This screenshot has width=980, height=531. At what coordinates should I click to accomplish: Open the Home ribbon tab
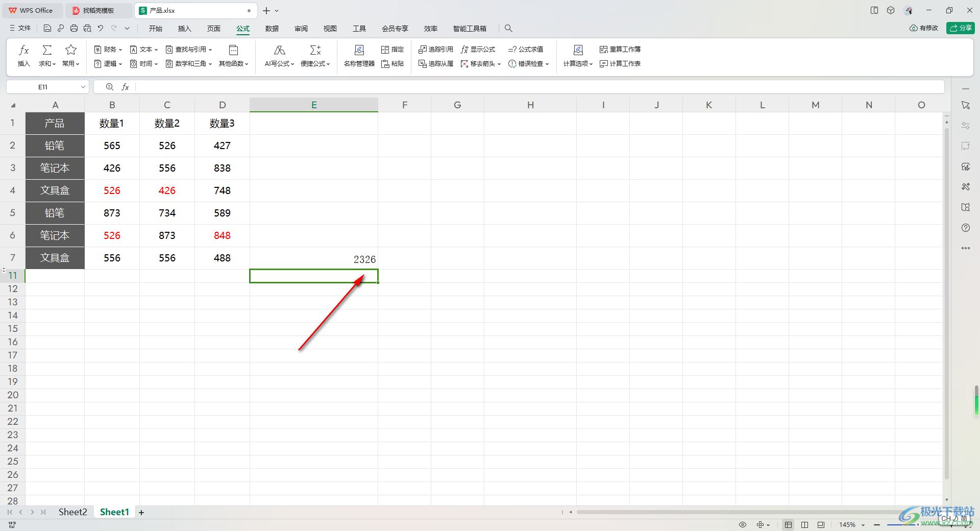point(156,29)
